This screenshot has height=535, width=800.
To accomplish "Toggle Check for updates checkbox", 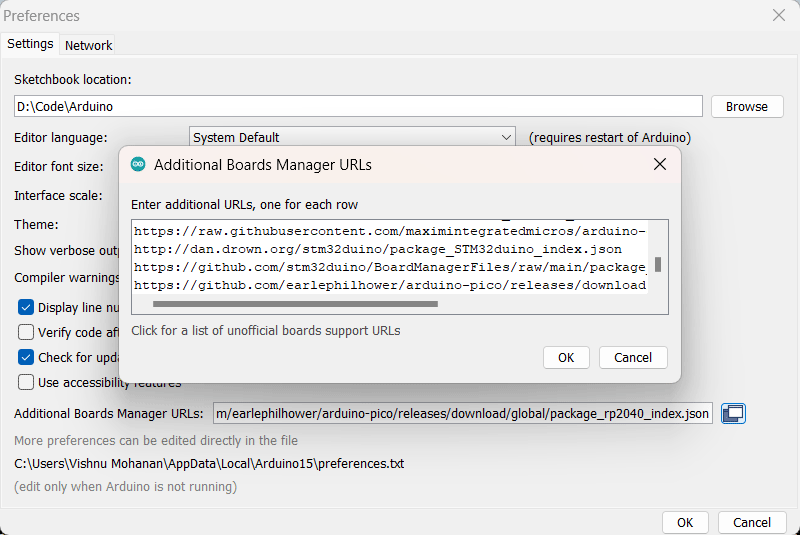I will point(26,358).
